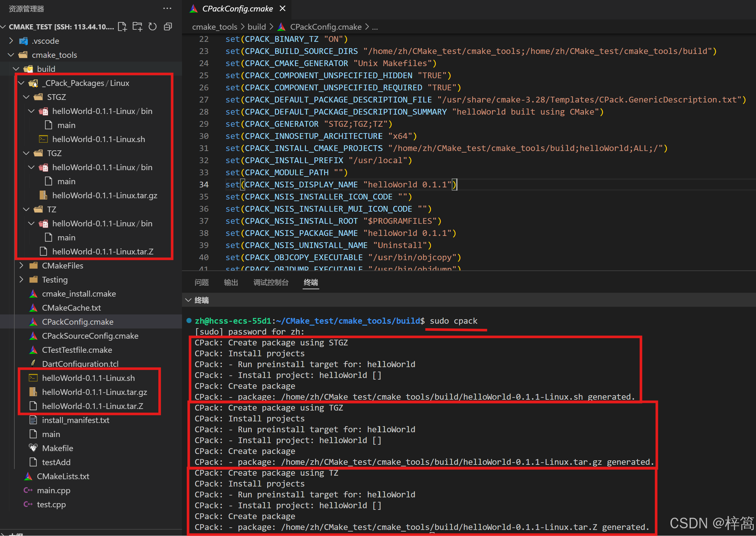
Task: Collapse all folders in explorer icon
Action: [x=168, y=27]
